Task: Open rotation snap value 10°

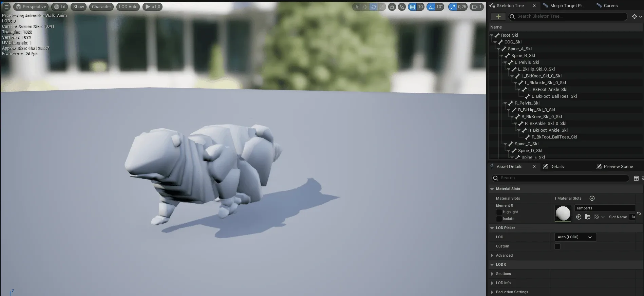Action: [x=440, y=7]
